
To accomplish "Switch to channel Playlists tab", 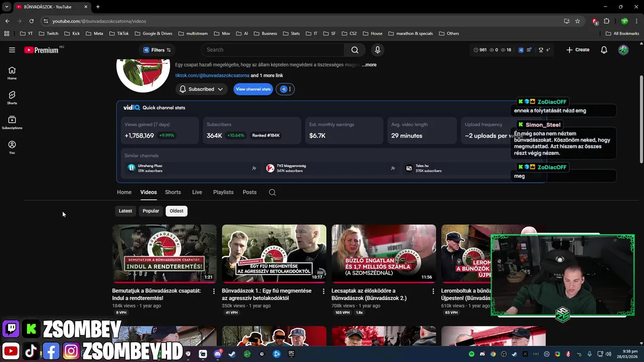I will (x=223, y=192).
